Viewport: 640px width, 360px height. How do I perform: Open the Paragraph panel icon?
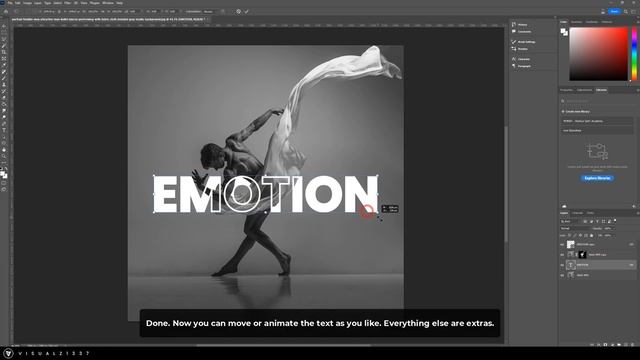[514, 66]
